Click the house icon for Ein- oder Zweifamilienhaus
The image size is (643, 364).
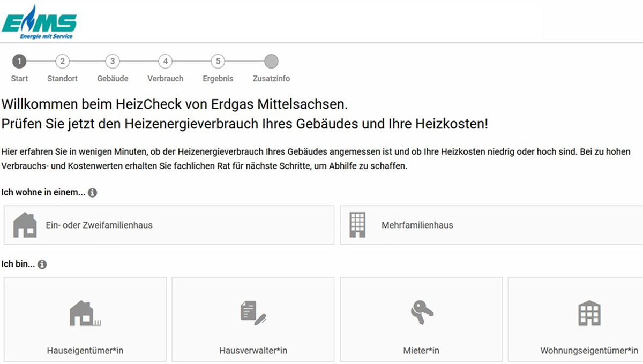[25, 225]
